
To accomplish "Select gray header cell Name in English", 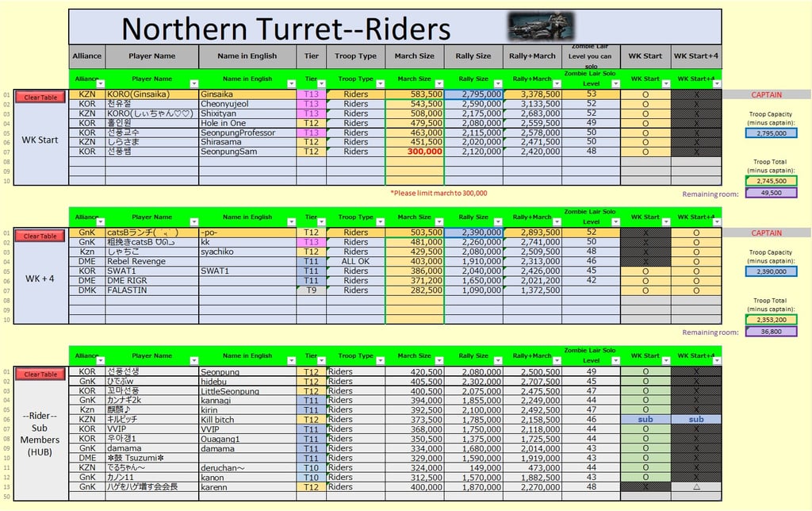I will 247,56.
